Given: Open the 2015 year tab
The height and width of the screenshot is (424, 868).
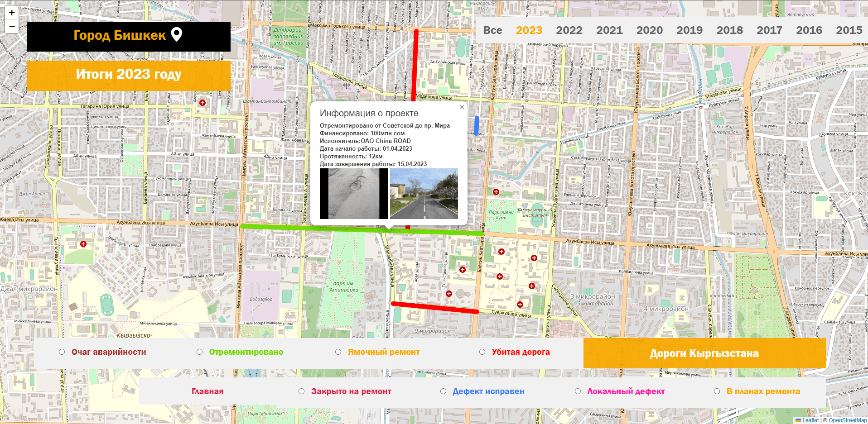Looking at the screenshot, I should pos(849,30).
